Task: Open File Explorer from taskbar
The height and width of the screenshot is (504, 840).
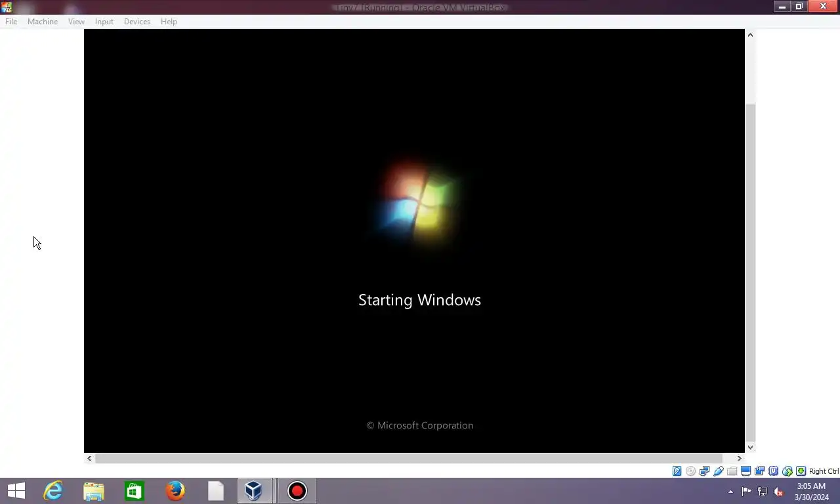Action: 94,491
